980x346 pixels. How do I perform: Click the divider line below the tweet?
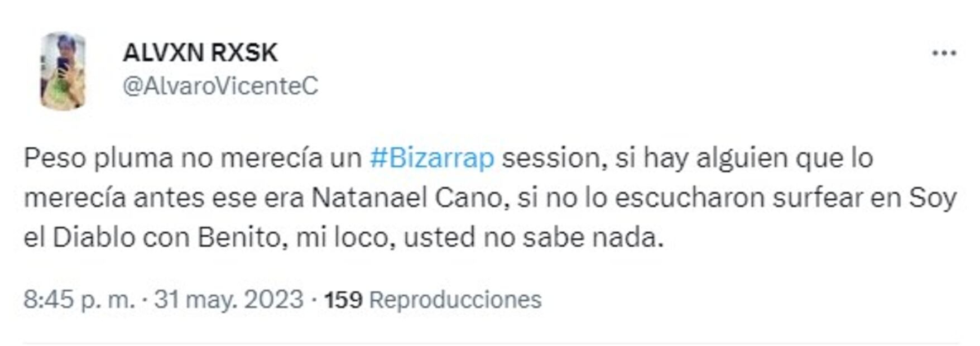[491, 343]
